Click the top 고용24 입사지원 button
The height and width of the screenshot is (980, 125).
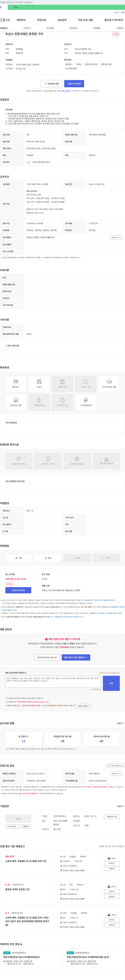pyautogui.click(x=74, y=84)
